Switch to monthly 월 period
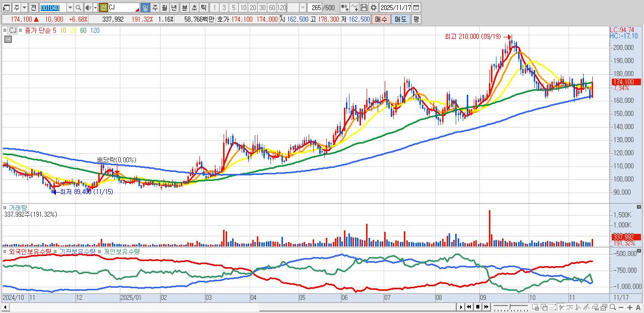Image resolution: width=644 pixels, height=313 pixels. click(x=165, y=8)
